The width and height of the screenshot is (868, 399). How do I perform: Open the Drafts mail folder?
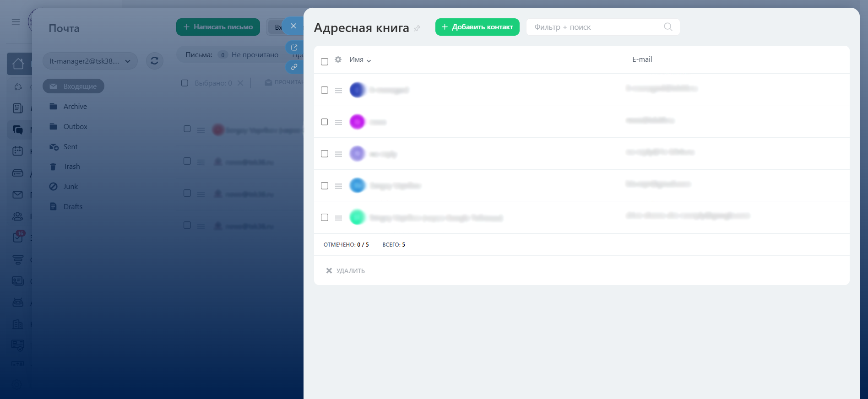click(x=73, y=207)
